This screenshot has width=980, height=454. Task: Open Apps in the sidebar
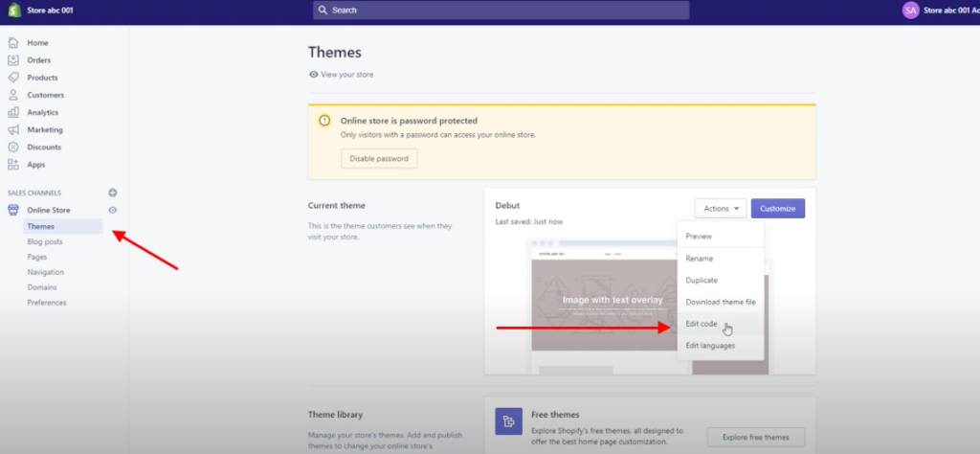[36, 165]
